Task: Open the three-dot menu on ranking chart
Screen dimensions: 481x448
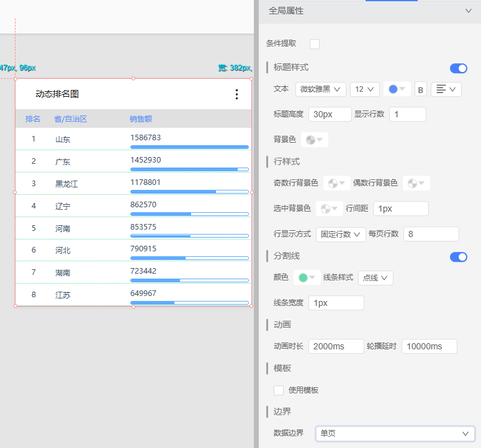Action: pyautogui.click(x=236, y=94)
